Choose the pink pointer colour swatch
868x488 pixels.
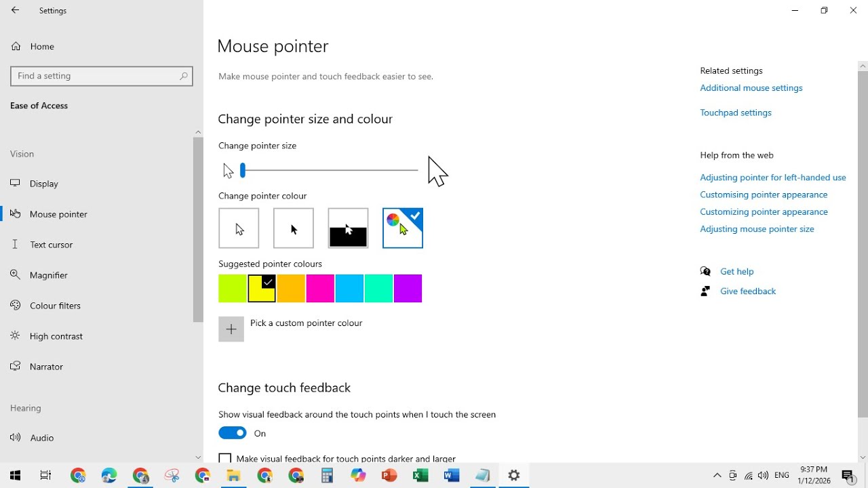coord(320,289)
